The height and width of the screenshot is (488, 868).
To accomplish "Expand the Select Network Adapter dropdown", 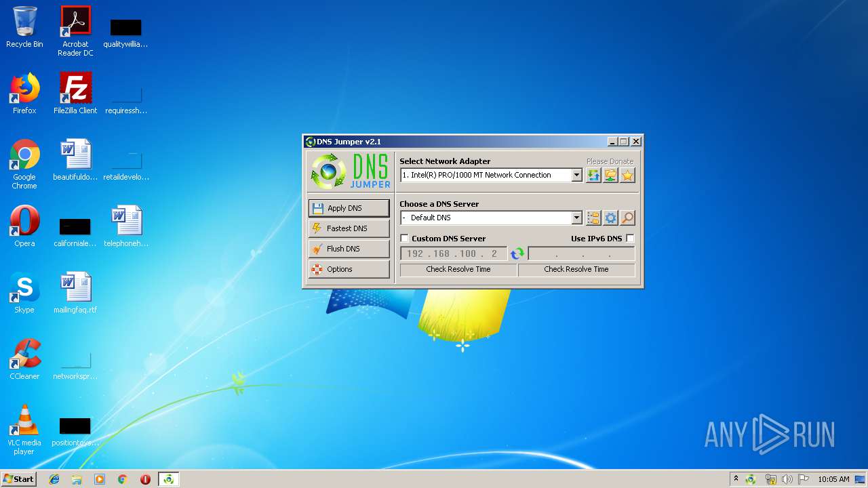I will 576,175.
